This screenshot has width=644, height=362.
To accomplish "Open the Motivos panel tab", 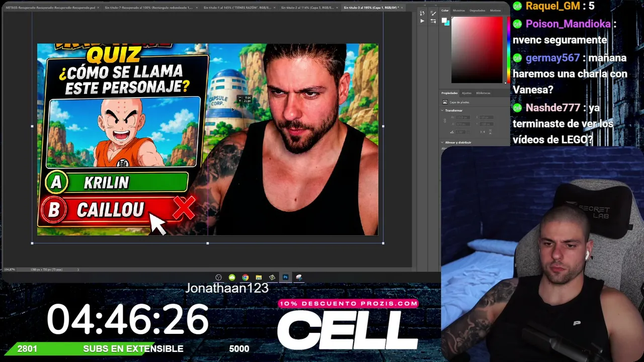I will click(495, 10).
